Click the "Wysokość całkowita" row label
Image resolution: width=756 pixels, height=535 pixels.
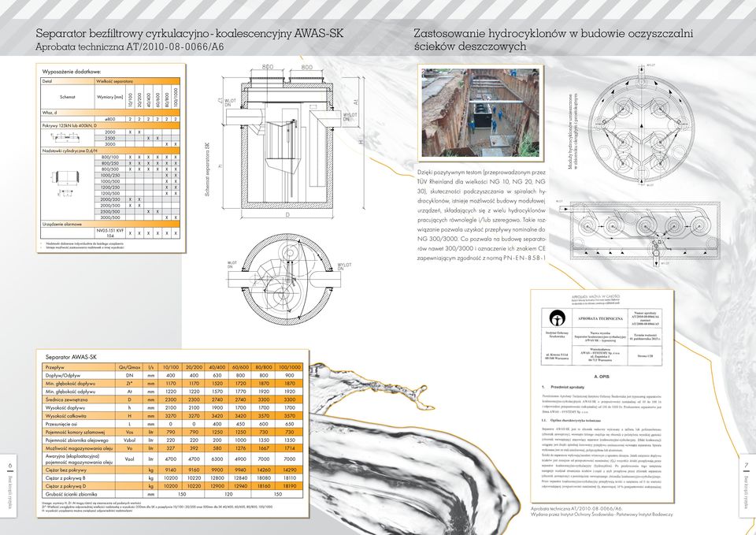pyautogui.click(x=65, y=416)
